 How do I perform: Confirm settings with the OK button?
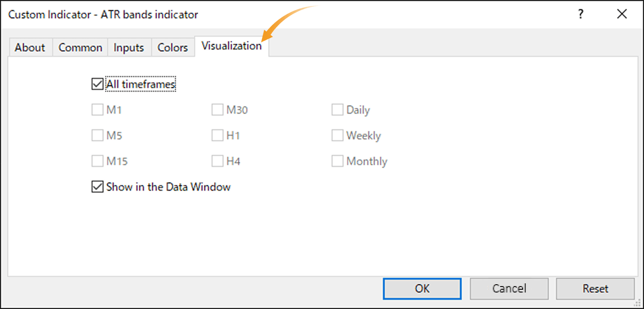[421, 288]
